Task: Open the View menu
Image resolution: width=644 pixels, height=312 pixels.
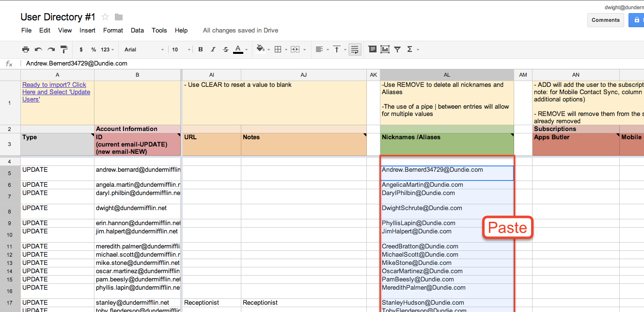Action: [x=65, y=30]
